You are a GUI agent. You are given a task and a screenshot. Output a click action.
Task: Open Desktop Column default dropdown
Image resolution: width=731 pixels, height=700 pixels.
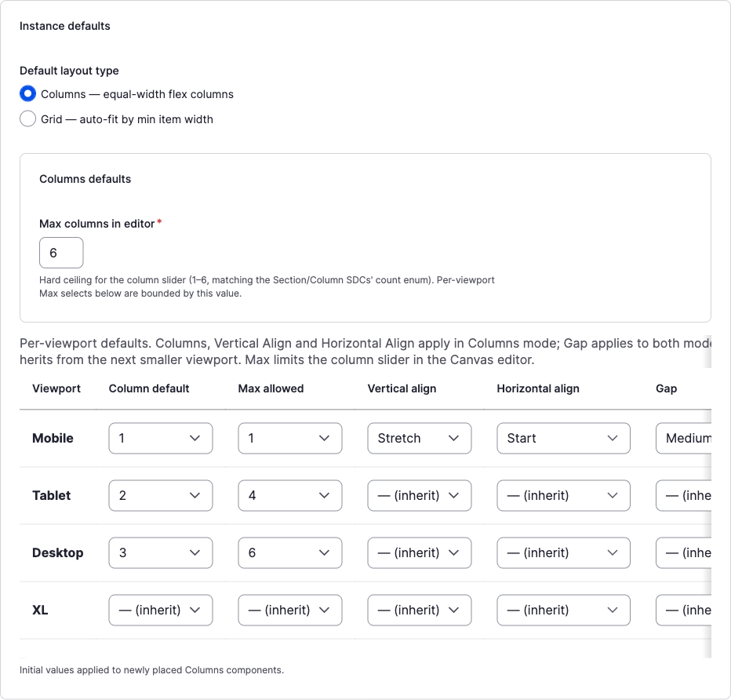pyautogui.click(x=161, y=553)
